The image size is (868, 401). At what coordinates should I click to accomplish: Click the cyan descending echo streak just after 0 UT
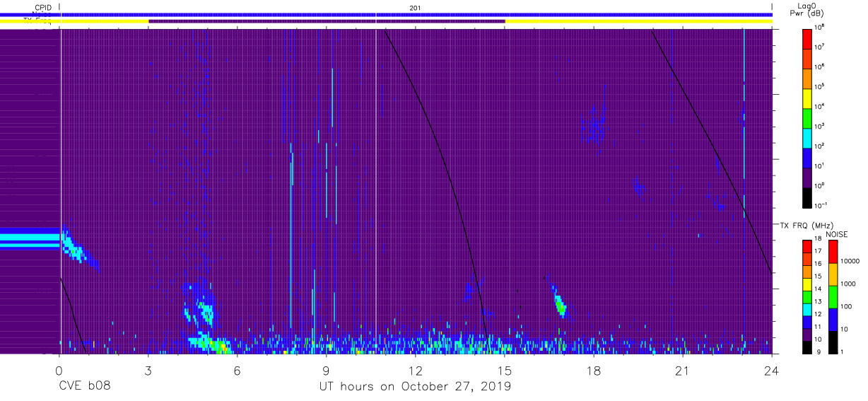click(x=75, y=248)
